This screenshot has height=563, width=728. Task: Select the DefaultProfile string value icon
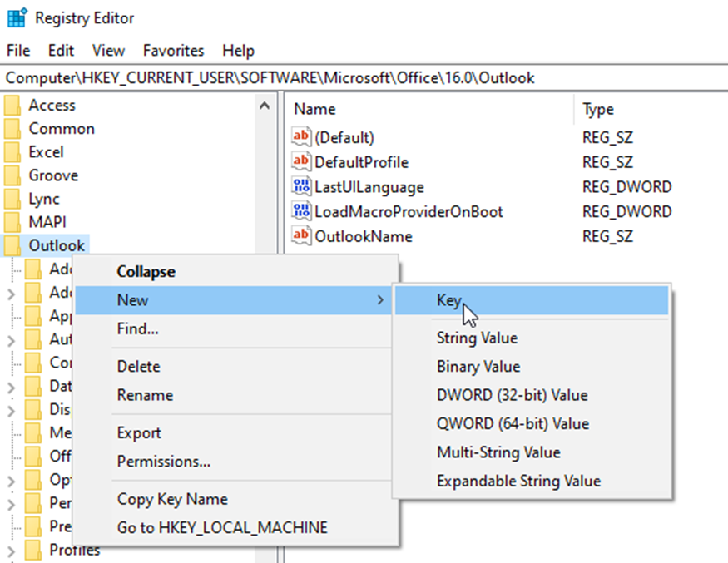tap(301, 161)
